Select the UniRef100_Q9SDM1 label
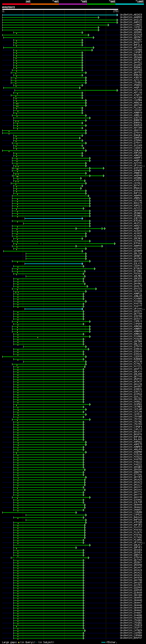The image size is (146, 644). pyautogui.click(x=131, y=32)
